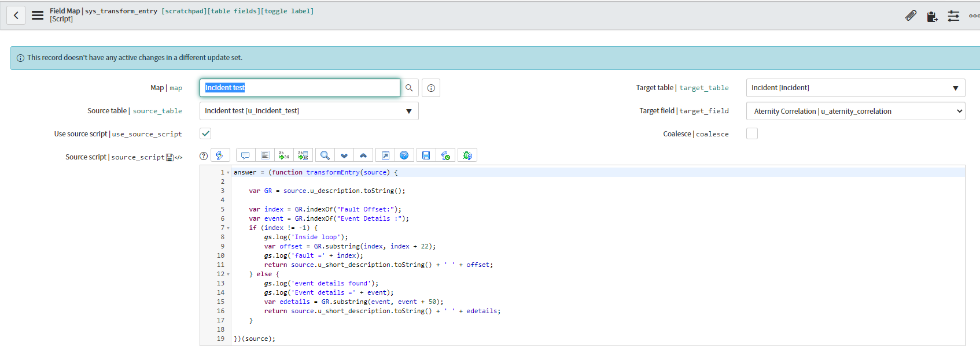Viewport: 980px width, 349px height.
Task: Open attachments with the paperclip icon
Action: click(911, 16)
